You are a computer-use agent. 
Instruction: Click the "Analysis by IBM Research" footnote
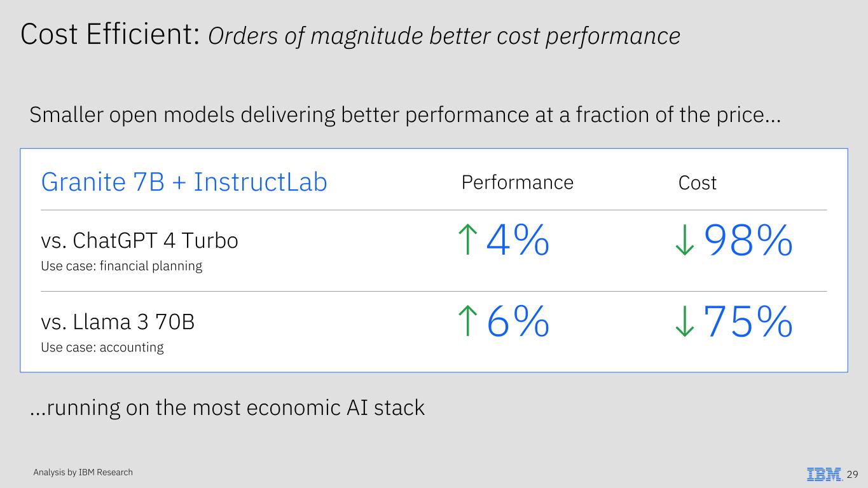click(x=83, y=472)
